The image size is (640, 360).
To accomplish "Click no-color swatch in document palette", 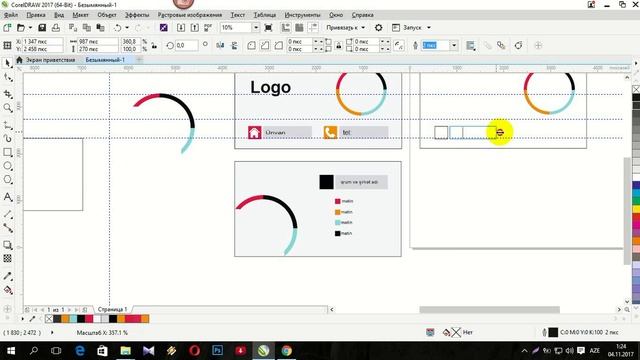I will (x=49, y=319).
